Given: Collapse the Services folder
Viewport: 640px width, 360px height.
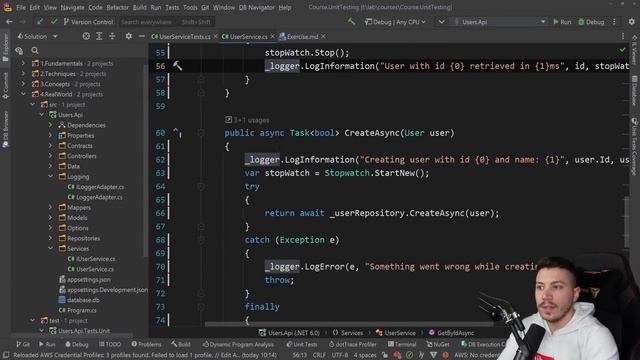Looking at the screenshot, I should tap(51, 248).
